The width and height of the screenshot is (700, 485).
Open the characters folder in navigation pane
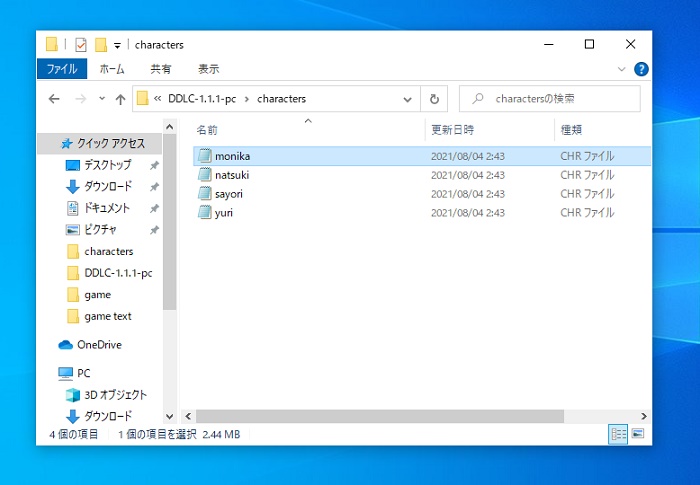tap(108, 251)
